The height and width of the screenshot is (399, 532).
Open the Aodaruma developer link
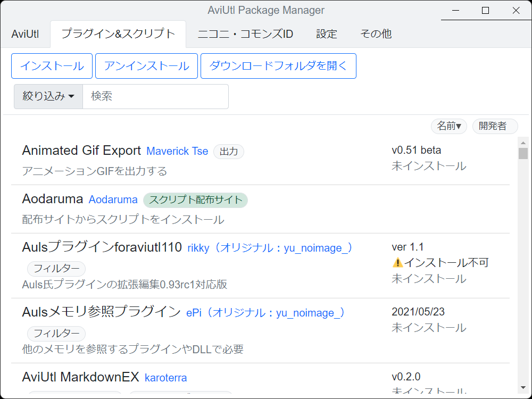pyautogui.click(x=113, y=200)
